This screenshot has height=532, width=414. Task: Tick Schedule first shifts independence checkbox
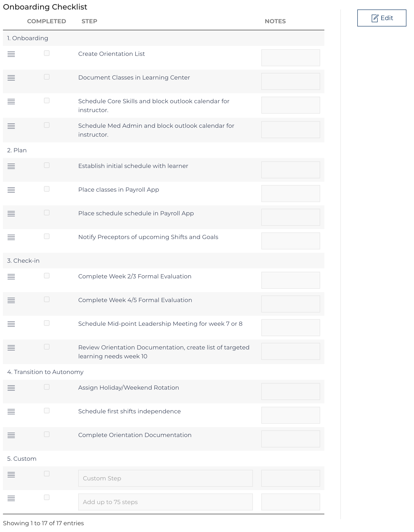pyautogui.click(x=47, y=411)
